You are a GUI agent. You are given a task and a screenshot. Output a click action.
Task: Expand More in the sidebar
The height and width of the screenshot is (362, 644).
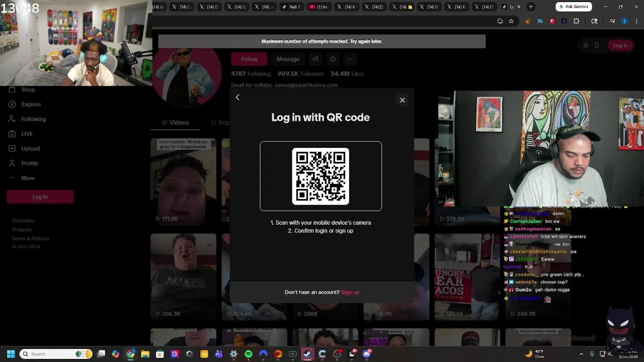(28, 178)
